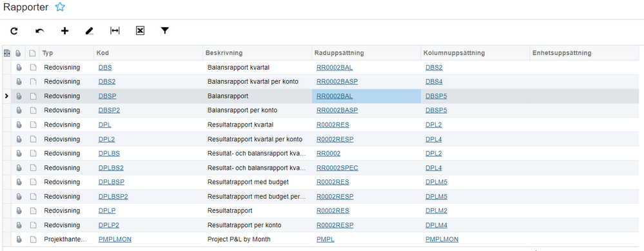Sort by the Typ column header
This screenshot has width=644, height=251.
pos(67,53)
